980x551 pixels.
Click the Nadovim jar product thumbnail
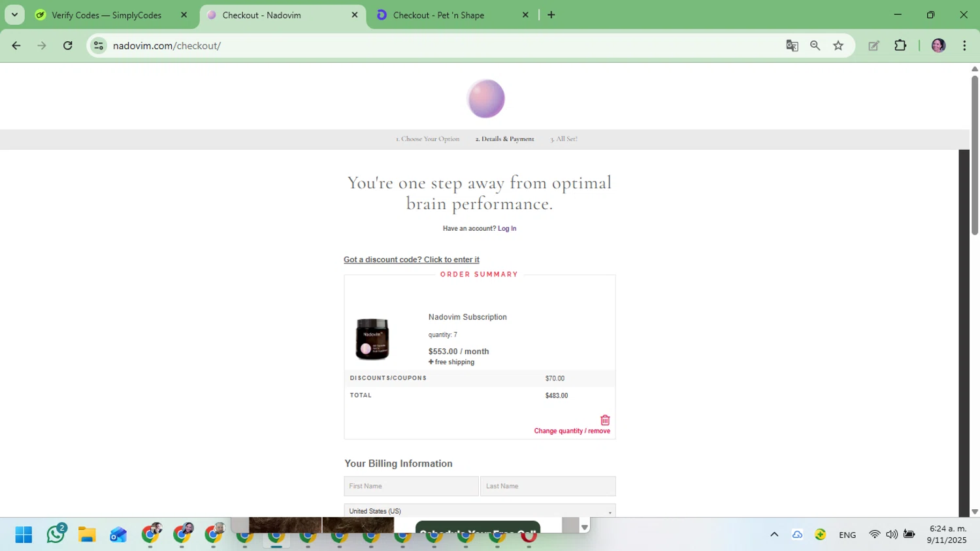click(372, 339)
